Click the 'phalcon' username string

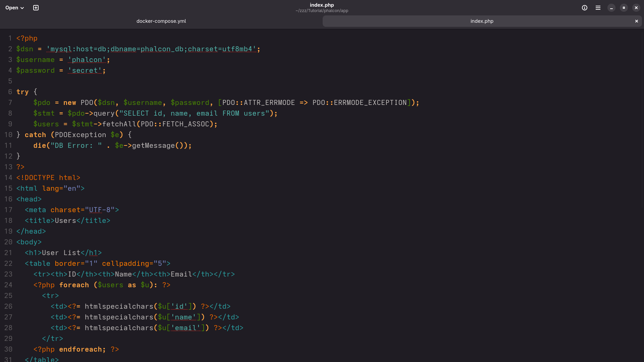click(87, 60)
